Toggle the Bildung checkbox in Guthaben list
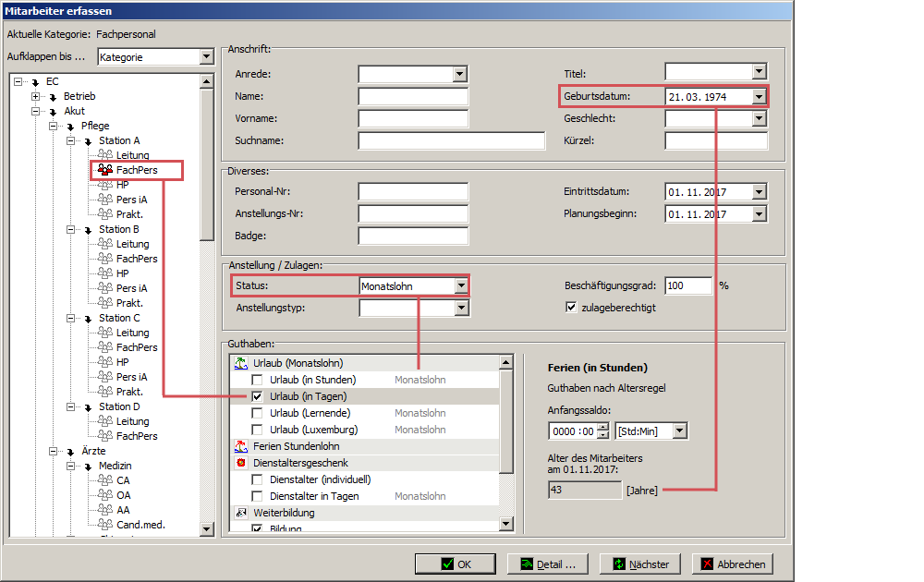 point(258,527)
